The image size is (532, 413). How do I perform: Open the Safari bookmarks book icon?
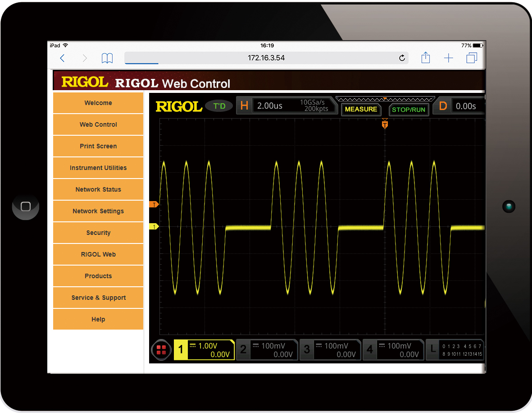(x=107, y=58)
